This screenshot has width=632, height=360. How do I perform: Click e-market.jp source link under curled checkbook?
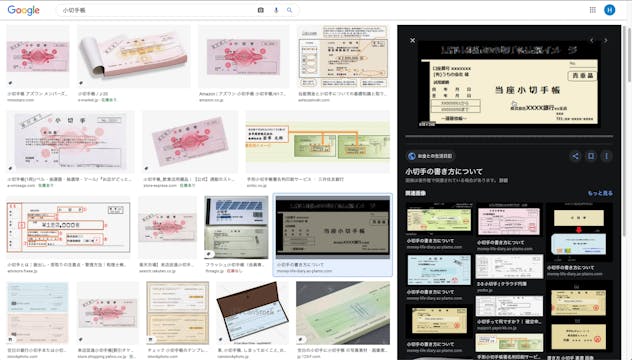(x=89, y=100)
